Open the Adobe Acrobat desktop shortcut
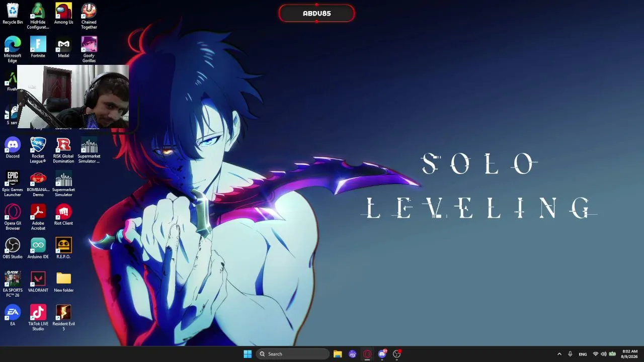Image resolution: width=644 pixels, height=362 pixels. (x=38, y=217)
